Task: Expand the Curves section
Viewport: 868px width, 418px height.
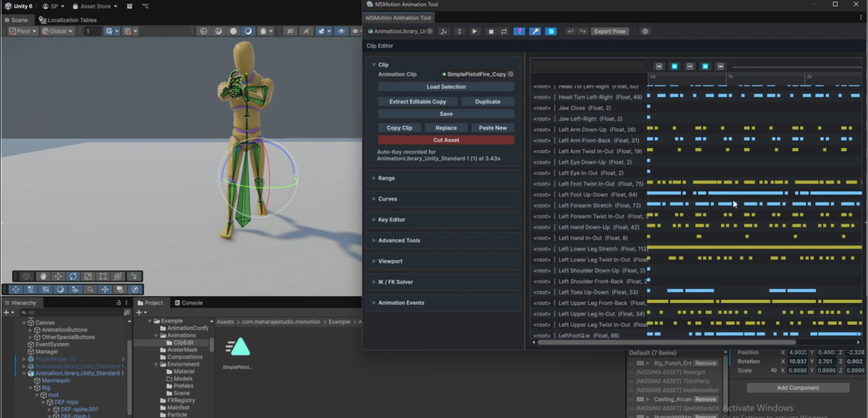Action: point(374,199)
